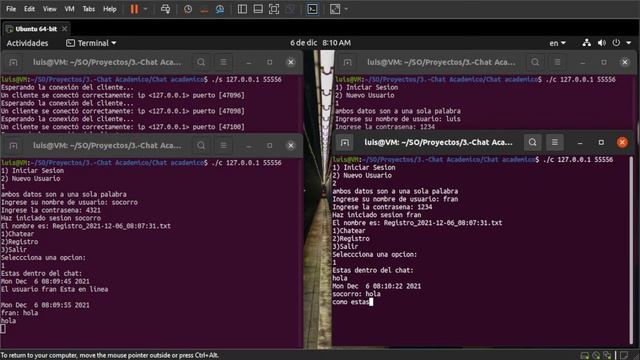
Task: Search in the active fran terminal window
Action: point(533,142)
